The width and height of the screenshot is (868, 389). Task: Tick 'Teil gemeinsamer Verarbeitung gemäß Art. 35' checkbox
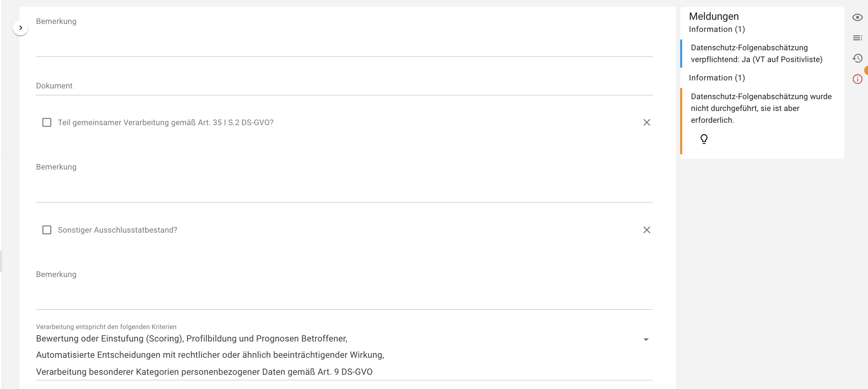(47, 122)
